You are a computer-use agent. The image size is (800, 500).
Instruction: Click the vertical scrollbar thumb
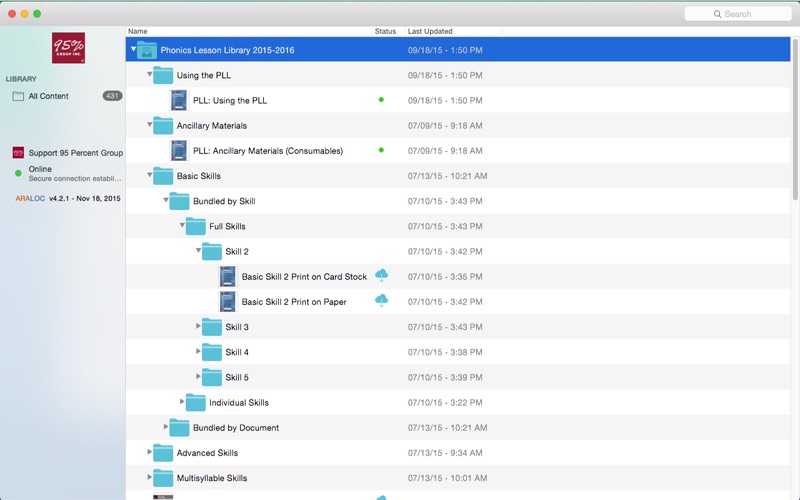tap(795, 119)
